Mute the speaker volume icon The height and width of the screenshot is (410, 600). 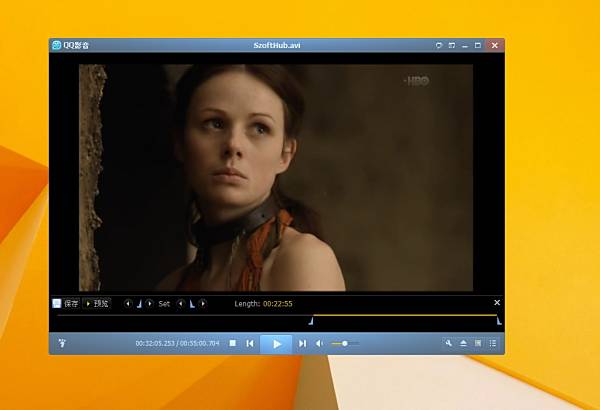pyautogui.click(x=320, y=343)
